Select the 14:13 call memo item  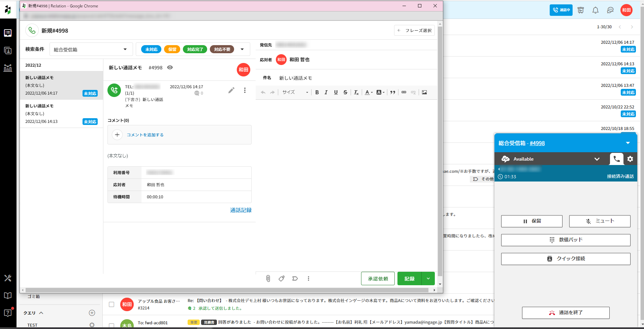[x=61, y=114]
